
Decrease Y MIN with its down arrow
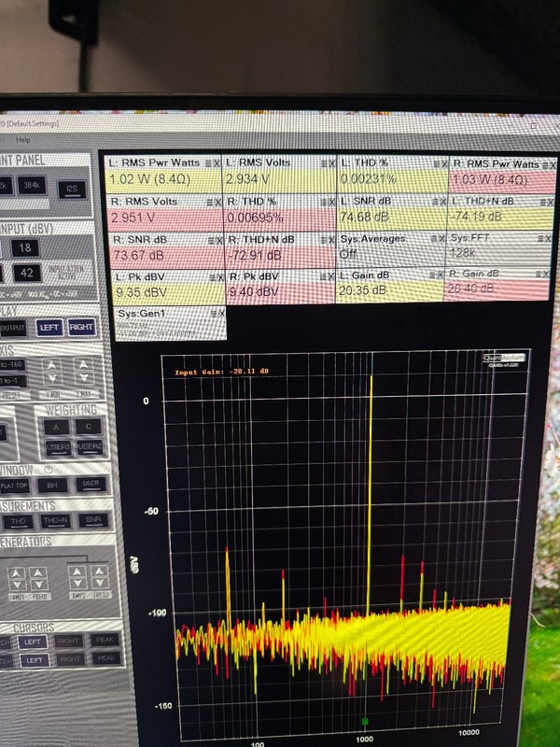(x=52, y=378)
